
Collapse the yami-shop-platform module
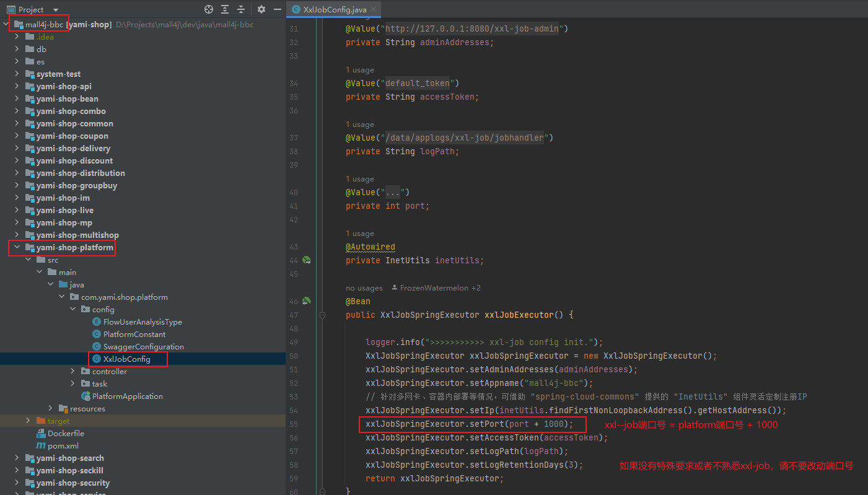(x=17, y=247)
